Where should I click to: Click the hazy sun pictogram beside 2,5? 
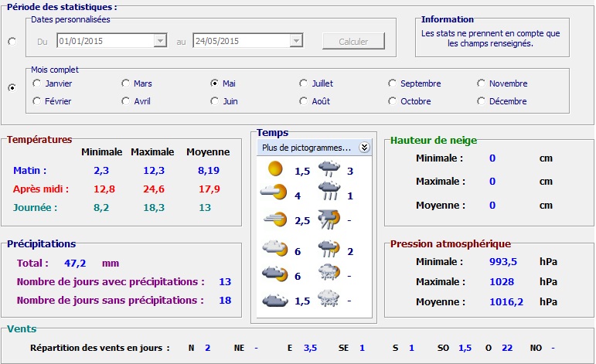[x=275, y=219]
